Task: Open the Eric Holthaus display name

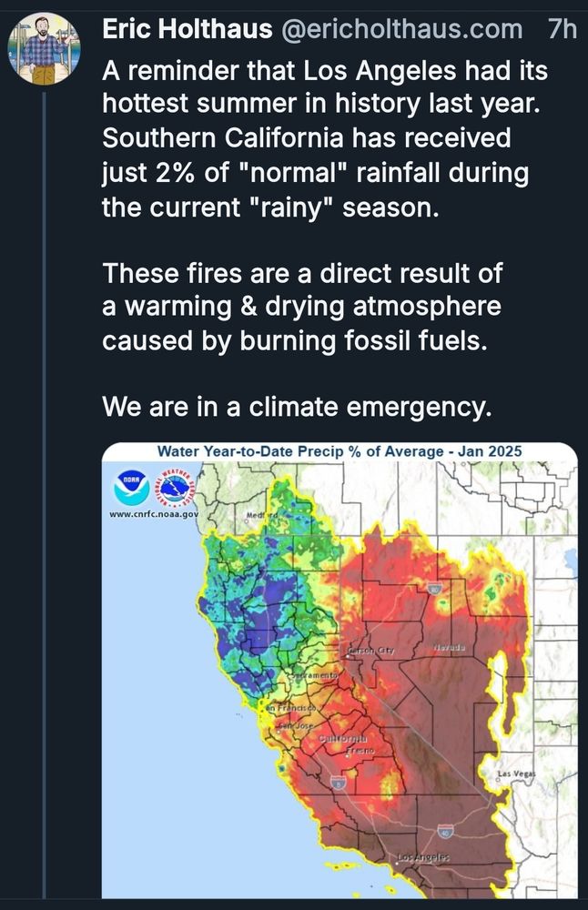Action: click(188, 29)
